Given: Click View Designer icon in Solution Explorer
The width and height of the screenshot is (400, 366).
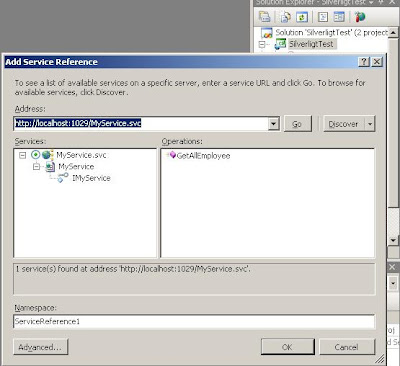Looking at the screenshot, I should pos(339,17).
